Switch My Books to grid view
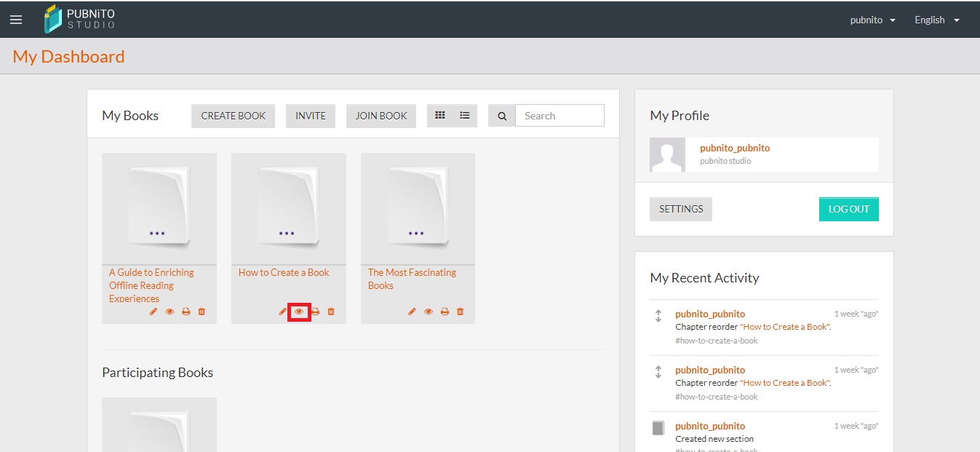This screenshot has width=980, height=452. click(x=439, y=116)
